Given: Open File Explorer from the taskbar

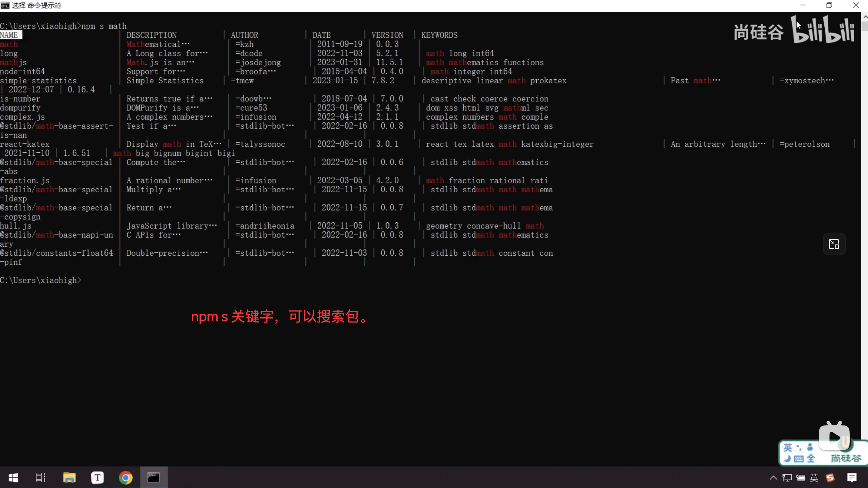Looking at the screenshot, I should pos(69,477).
